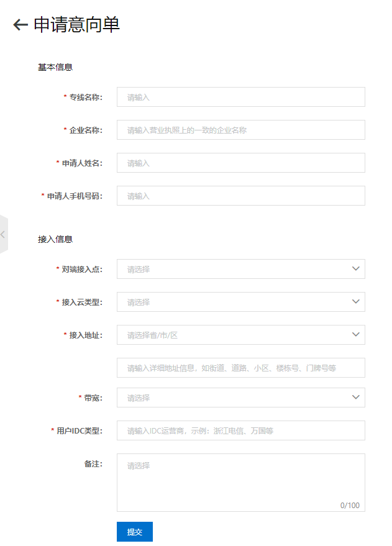Click the 备注 label
This screenshot has height=546, width=392.
[x=93, y=464]
